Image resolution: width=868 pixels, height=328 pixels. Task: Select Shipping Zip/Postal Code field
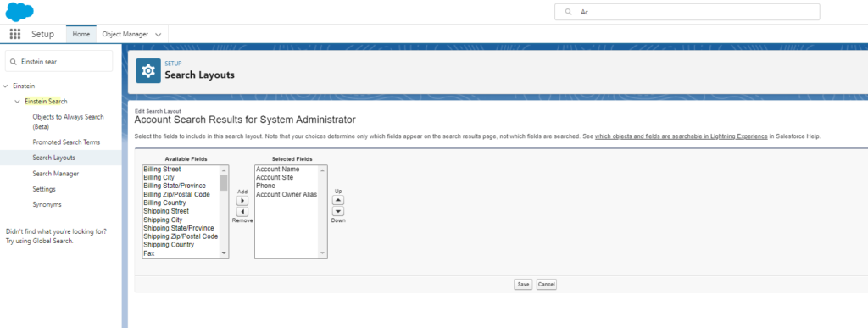[x=181, y=236]
